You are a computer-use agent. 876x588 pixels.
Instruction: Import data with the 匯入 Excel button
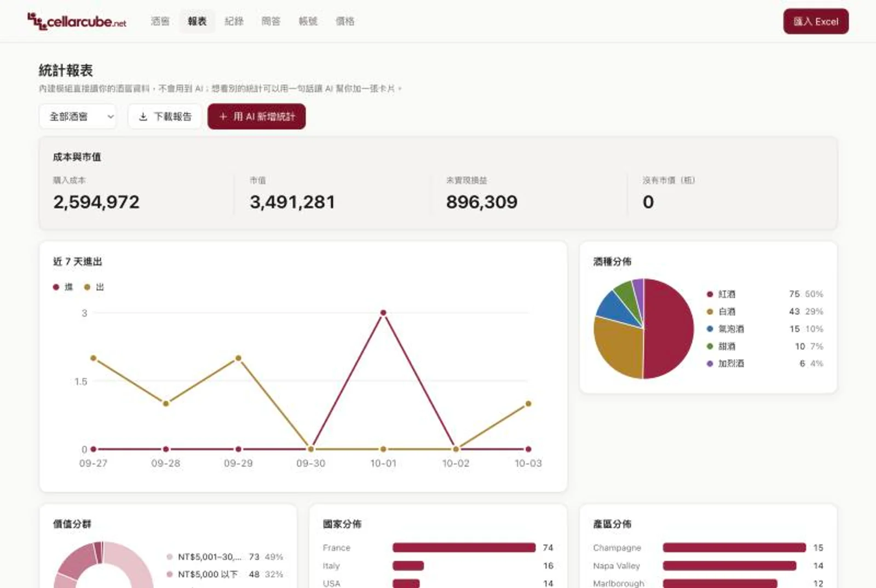click(816, 21)
